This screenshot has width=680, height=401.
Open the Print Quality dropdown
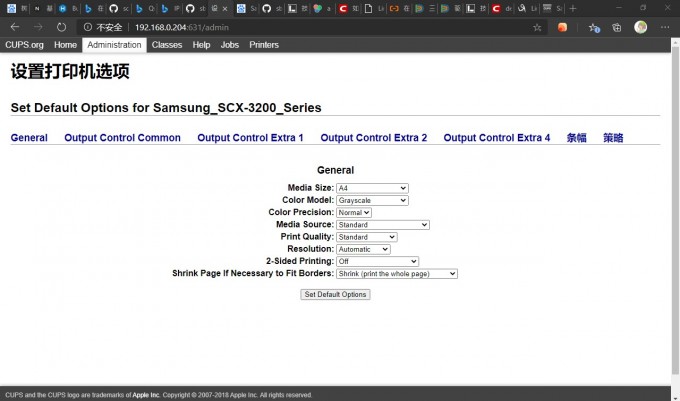tap(366, 237)
